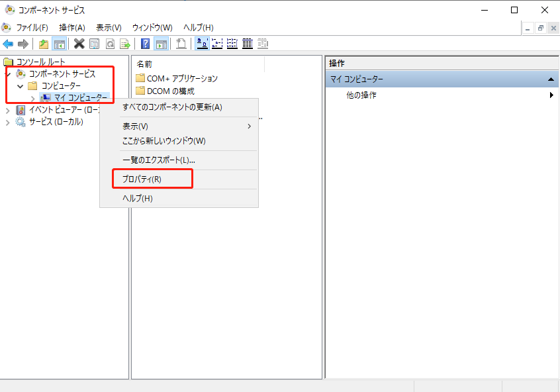560x392 pixels.
Task: Open the 操作(A) menu
Action: click(71, 27)
